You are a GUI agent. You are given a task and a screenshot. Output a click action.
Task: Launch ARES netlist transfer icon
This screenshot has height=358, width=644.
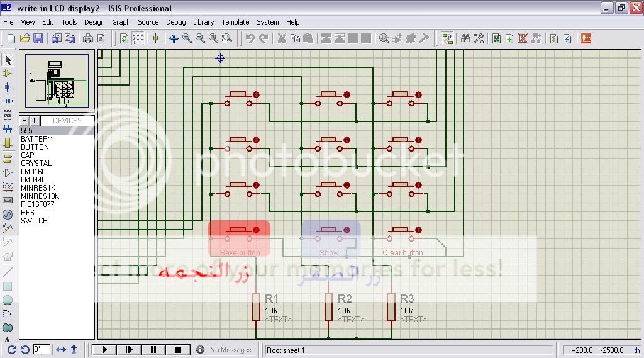pos(586,38)
